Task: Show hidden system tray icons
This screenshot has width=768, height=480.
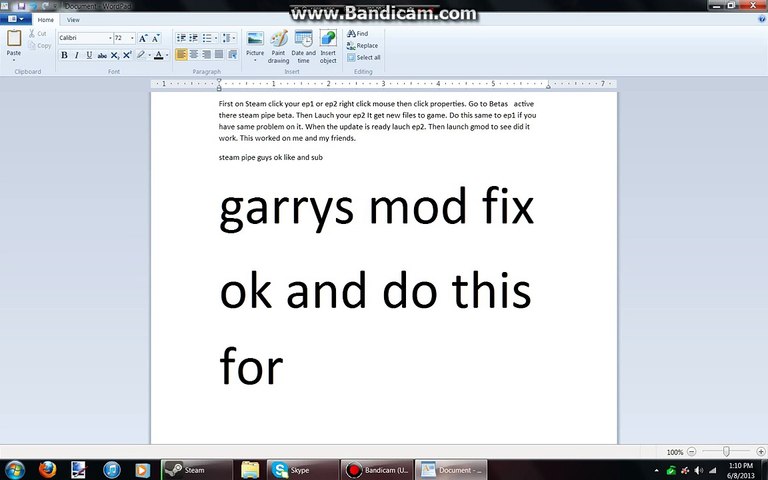Action: click(x=656, y=471)
